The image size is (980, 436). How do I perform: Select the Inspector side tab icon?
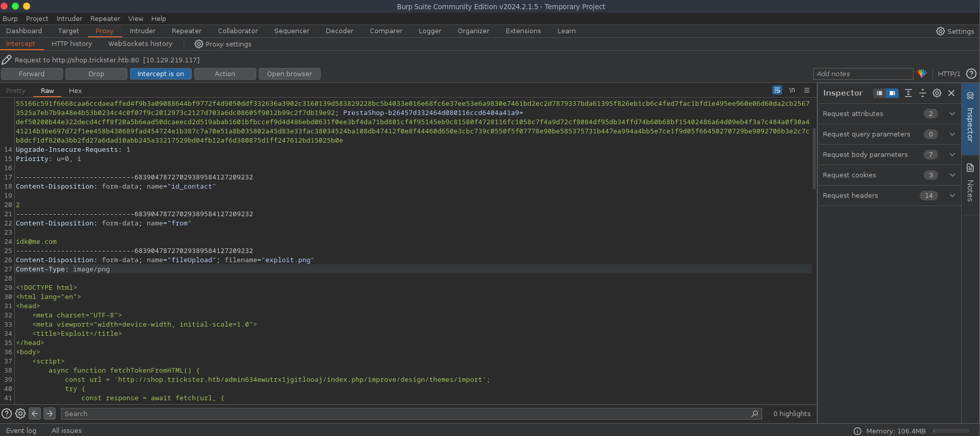click(970, 96)
